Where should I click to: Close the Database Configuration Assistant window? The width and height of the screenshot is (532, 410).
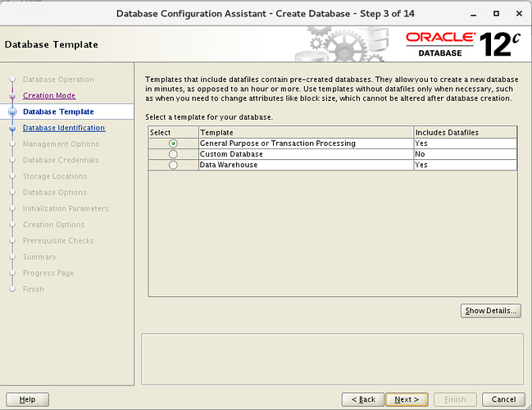point(519,14)
